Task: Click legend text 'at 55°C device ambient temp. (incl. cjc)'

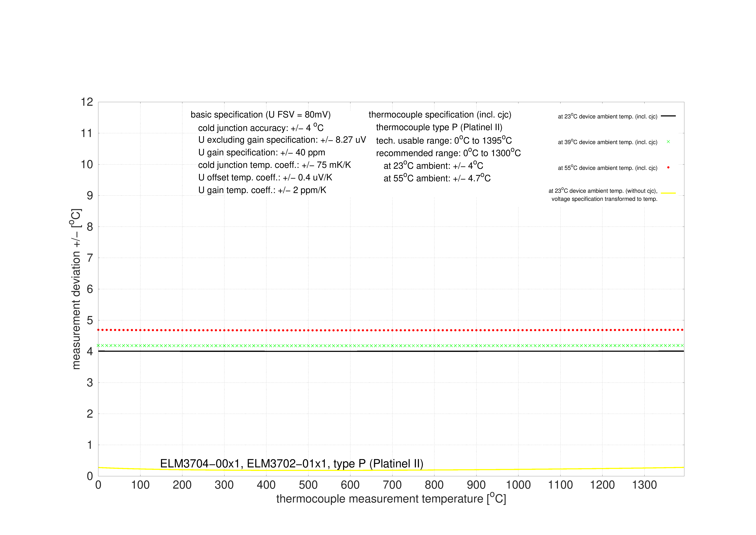Action: coord(607,167)
